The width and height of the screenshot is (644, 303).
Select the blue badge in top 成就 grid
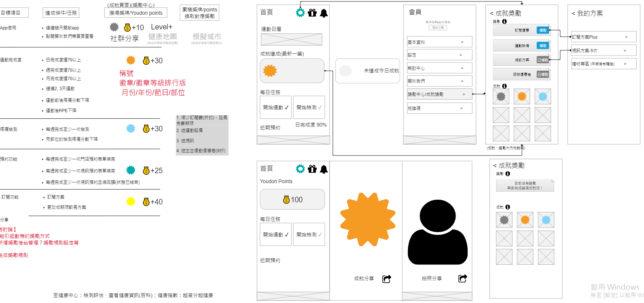pos(543,97)
